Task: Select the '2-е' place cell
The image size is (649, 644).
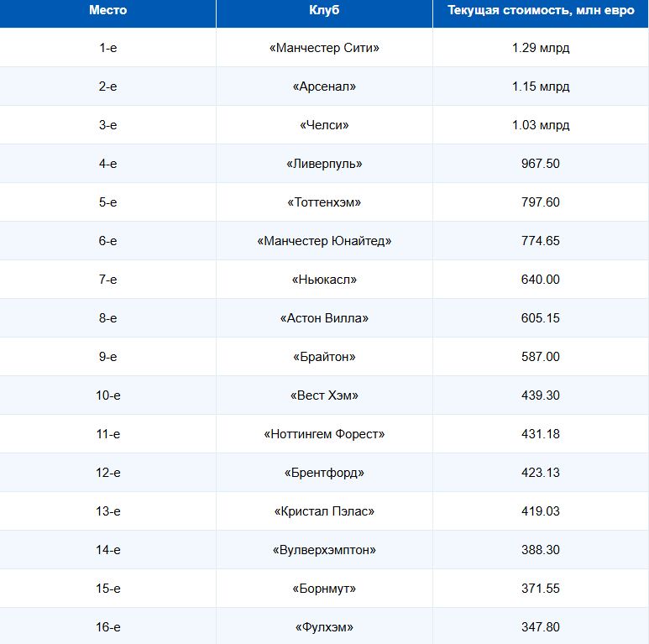Action: tap(107, 86)
